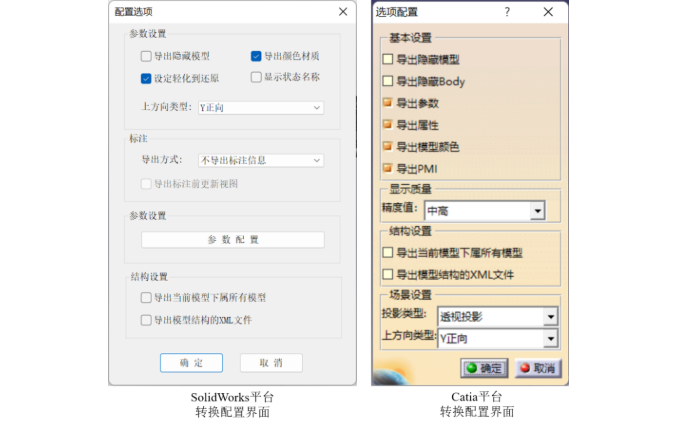Click green 确定 button in Catia dialog
688x426 pixels.
pos(484,368)
